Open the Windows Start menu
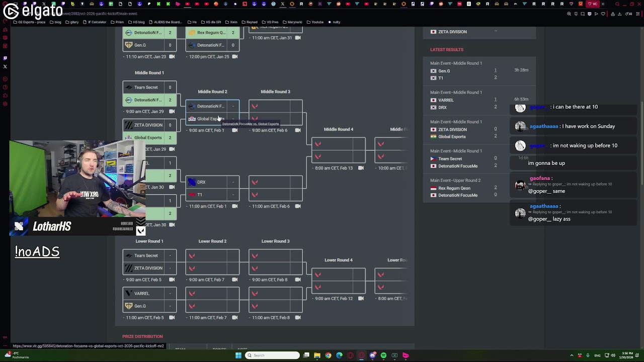This screenshot has height=362, width=644. click(238, 355)
